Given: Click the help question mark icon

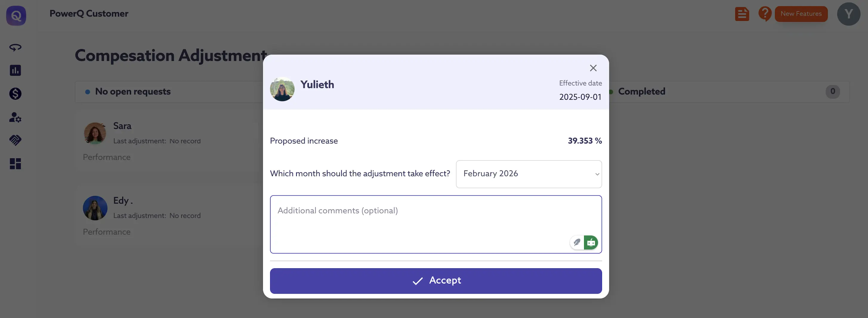Looking at the screenshot, I should click(764, 14).
